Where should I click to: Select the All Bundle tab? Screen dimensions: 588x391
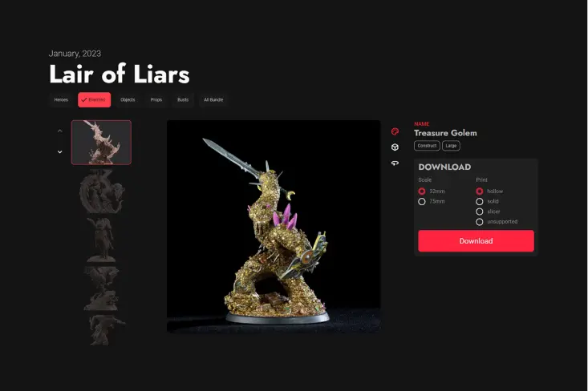click(213, 100)
